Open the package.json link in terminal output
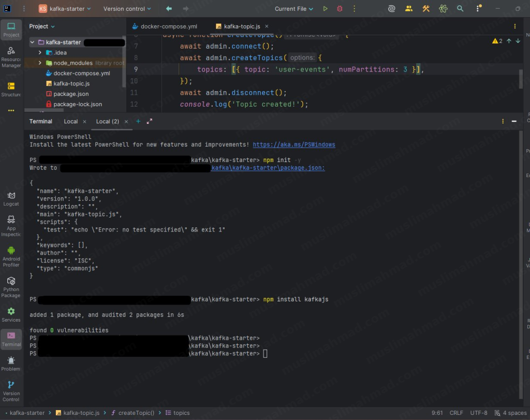This screenshot has width=530, height=420. click(x=268, y=168)
